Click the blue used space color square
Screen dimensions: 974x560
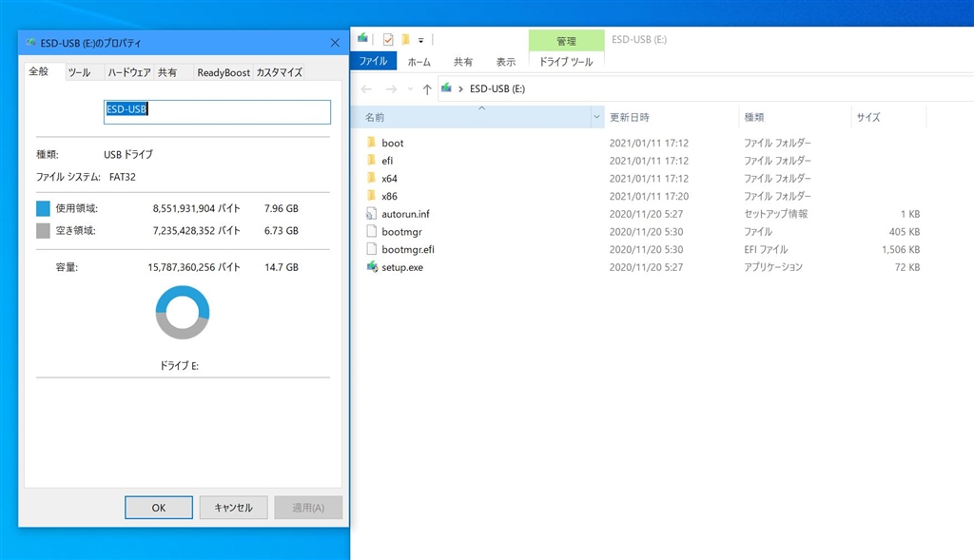[43, 208]
